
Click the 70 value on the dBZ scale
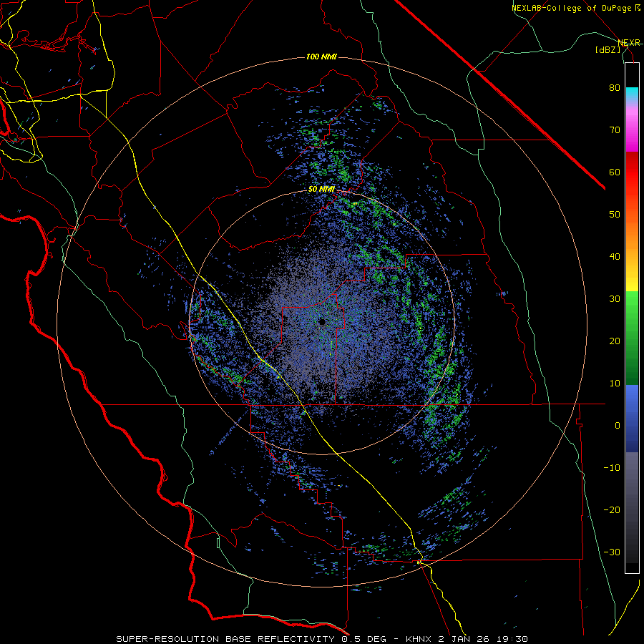pyautogui.click(x=615, y=130)
